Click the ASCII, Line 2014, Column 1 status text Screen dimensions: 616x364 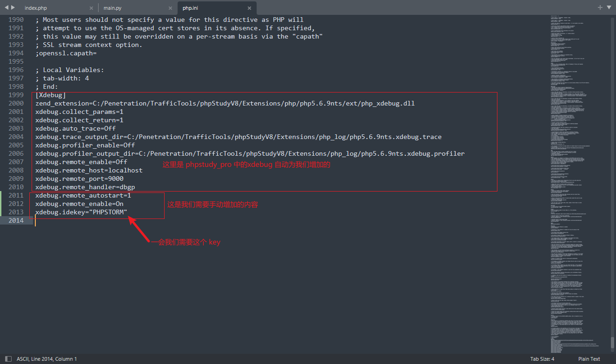(x=47, y=359)
